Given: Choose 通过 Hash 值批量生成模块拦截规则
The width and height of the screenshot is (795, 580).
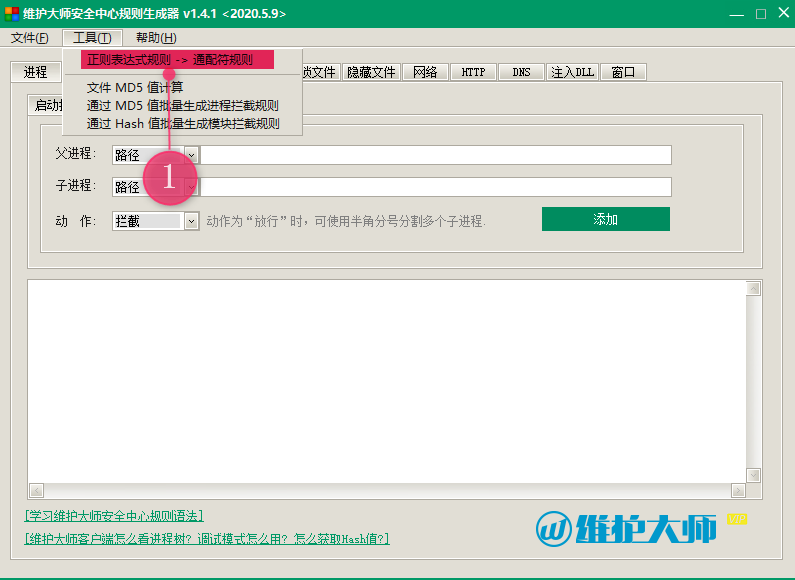Looking at the screenshot, I should (183, 124).
